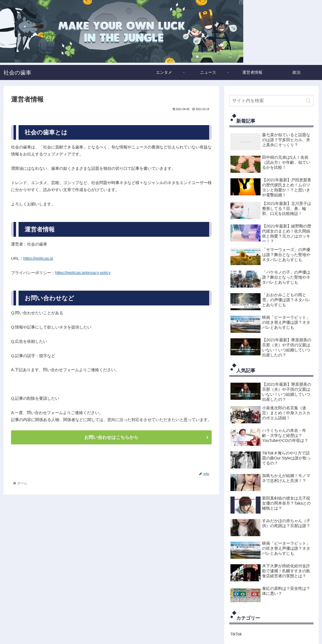Open the https://replicas.jp link

pos(38,258)
